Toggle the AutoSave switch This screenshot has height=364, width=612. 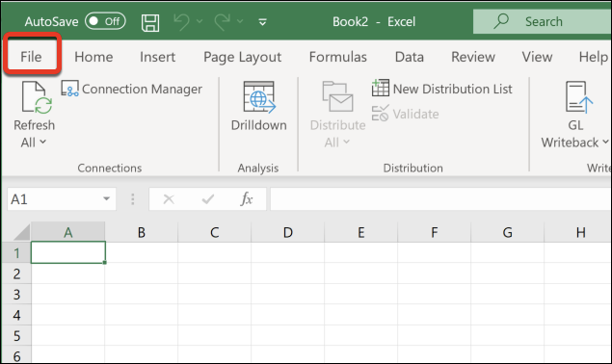click(105, 21)
